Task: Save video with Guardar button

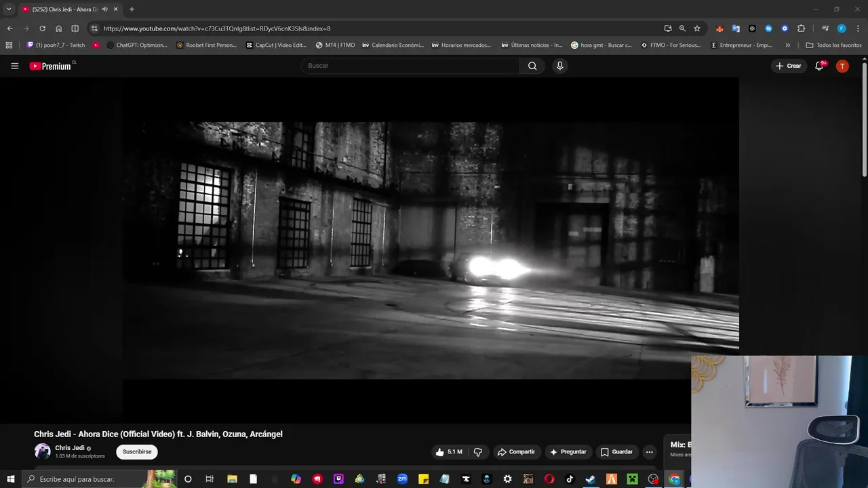Action: click(x=616, y=452)
